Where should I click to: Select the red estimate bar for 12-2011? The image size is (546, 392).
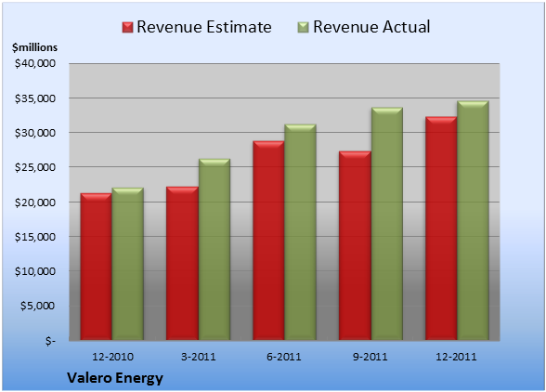click(x=441, y=229)
